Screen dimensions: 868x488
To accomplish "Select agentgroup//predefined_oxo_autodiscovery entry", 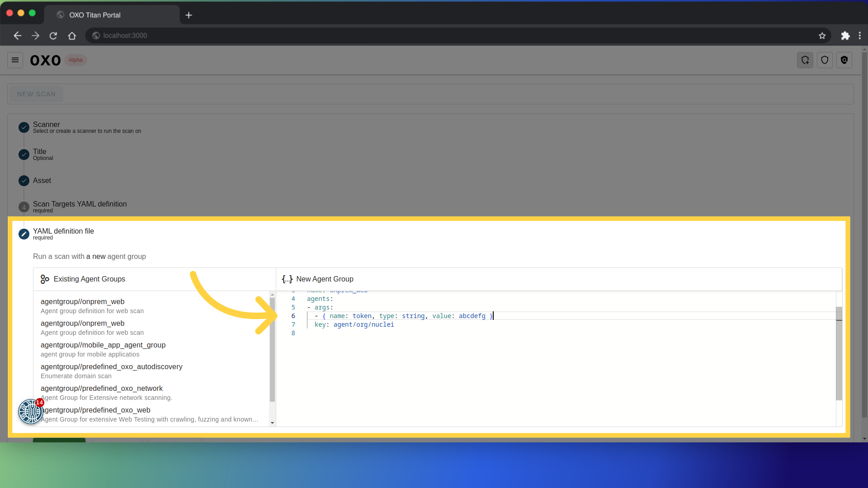I will 151,371.
